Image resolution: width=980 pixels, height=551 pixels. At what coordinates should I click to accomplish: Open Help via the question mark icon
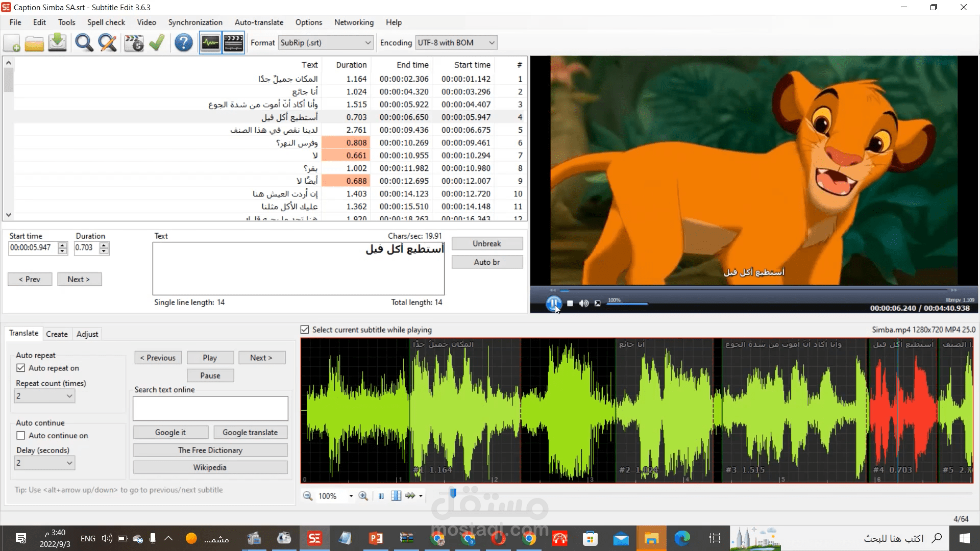pos(183,43)
